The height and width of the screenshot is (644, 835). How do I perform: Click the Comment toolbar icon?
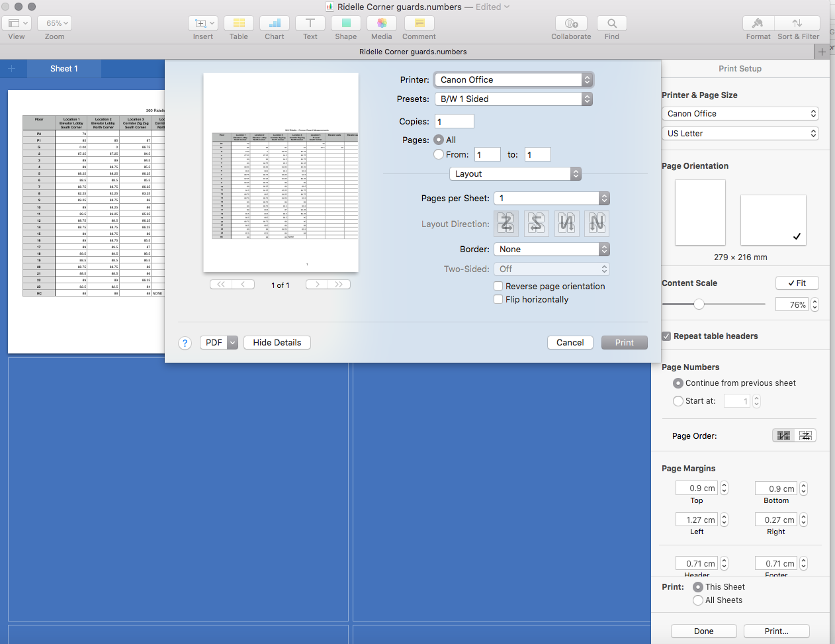pyautogui.click(x=419, y=23)
